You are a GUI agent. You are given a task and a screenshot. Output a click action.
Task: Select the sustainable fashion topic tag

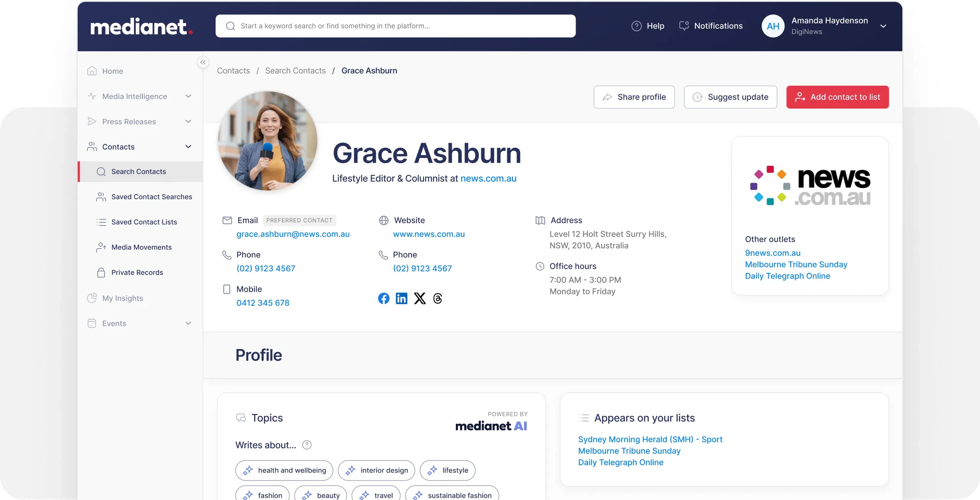tap(452, 495)
